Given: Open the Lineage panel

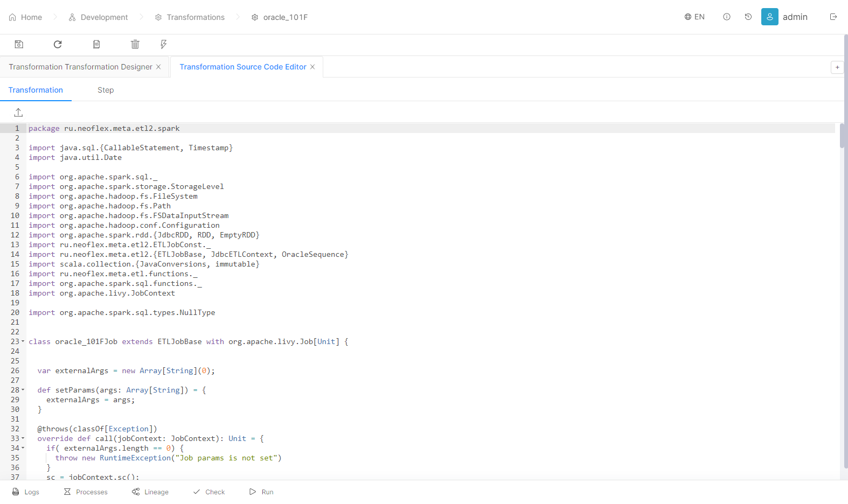Looking at the screenshot, I should point(150,492).
